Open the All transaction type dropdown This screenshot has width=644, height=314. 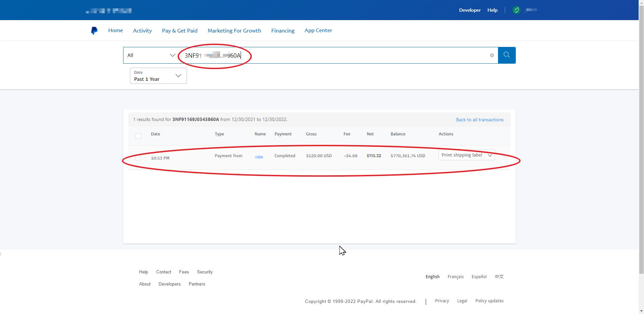coord(152,55)
